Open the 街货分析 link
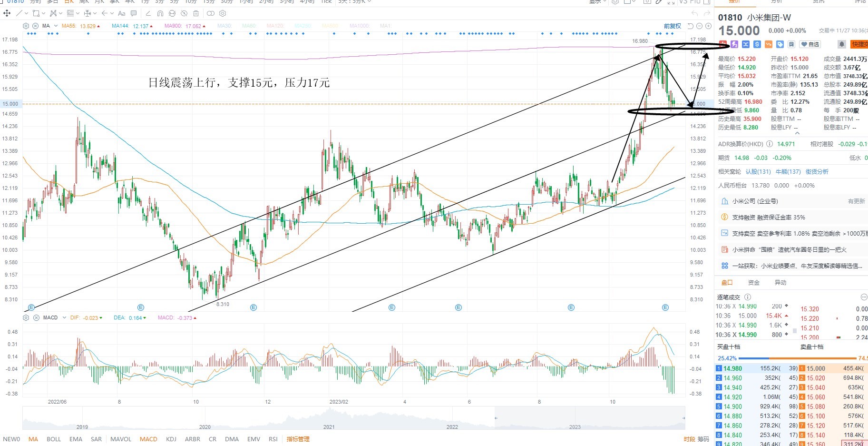 coord(817,172)
